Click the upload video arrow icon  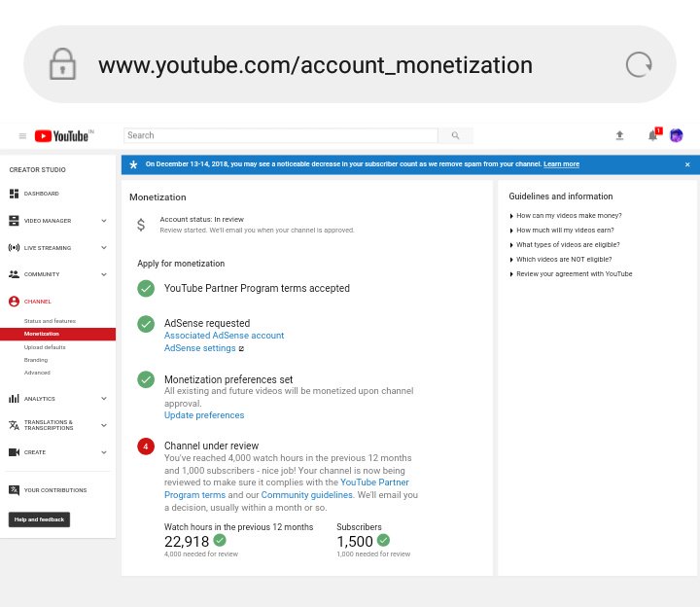[619, 135]
